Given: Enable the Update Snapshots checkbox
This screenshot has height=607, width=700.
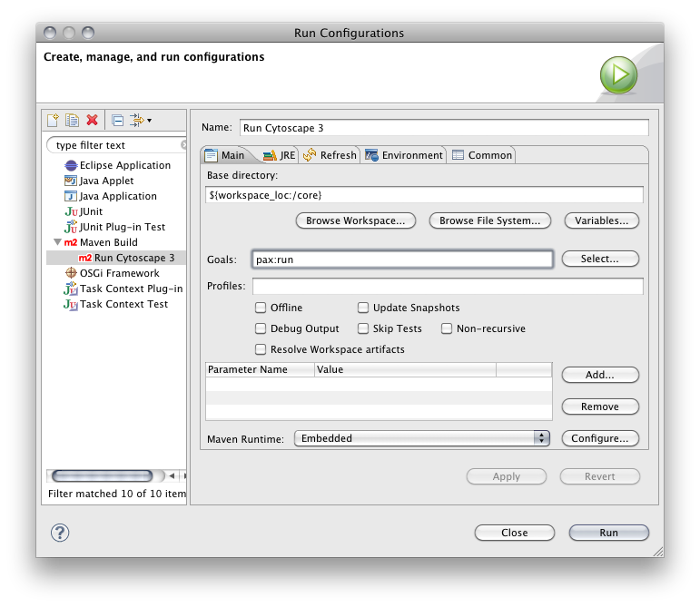Looking at the screenshot, I should coord(363,308).
